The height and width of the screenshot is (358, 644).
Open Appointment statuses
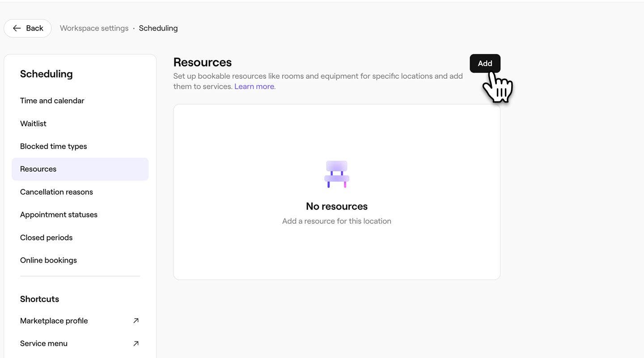click(80, 215)
